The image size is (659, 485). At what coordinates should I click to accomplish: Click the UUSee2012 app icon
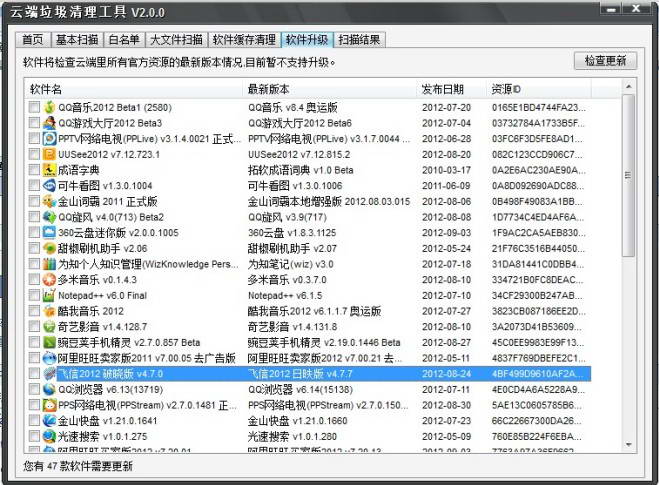[x=49, y=154]
